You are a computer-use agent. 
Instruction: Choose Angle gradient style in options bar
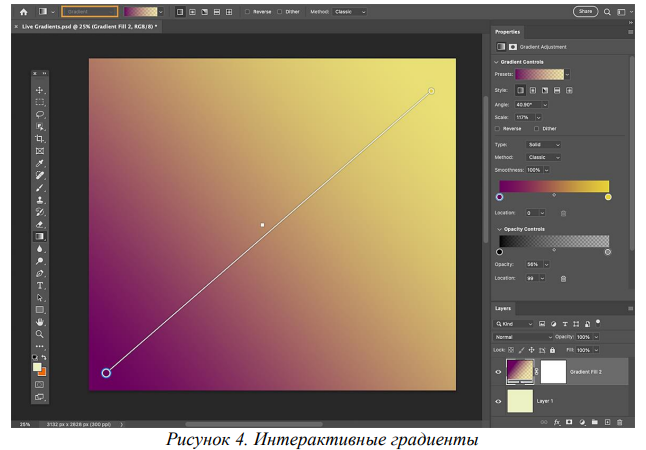point(204,12)
